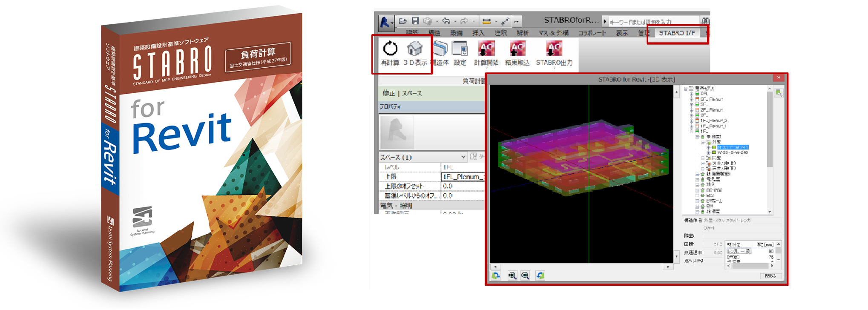Image resolution: width=868 pixels, height=310 pixels.
Task: Click the Open folder icon in quick access toolbar
Action: click(x=403, y=21)
